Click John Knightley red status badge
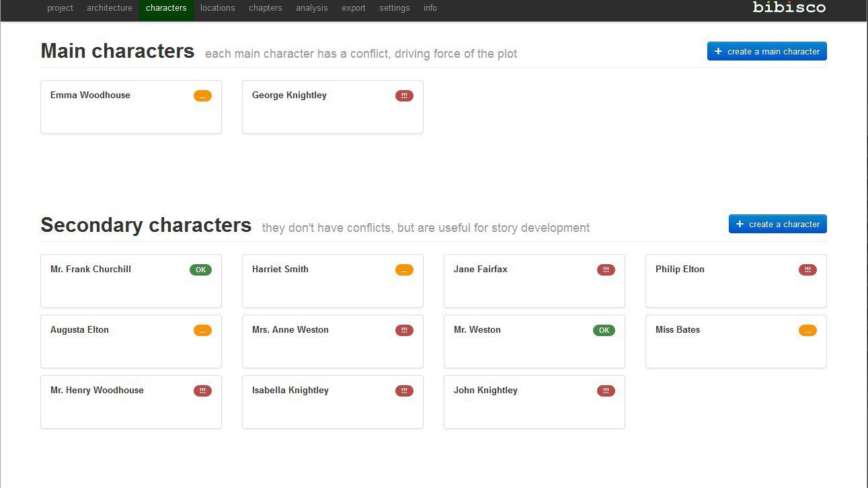Screen dimensions: 868x488 (x=606, y=391)
